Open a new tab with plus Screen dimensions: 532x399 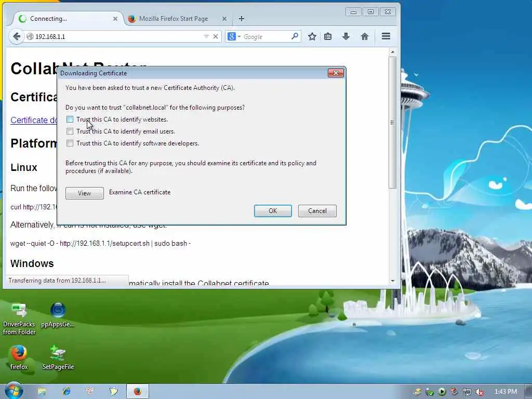[x=241, y=19]
